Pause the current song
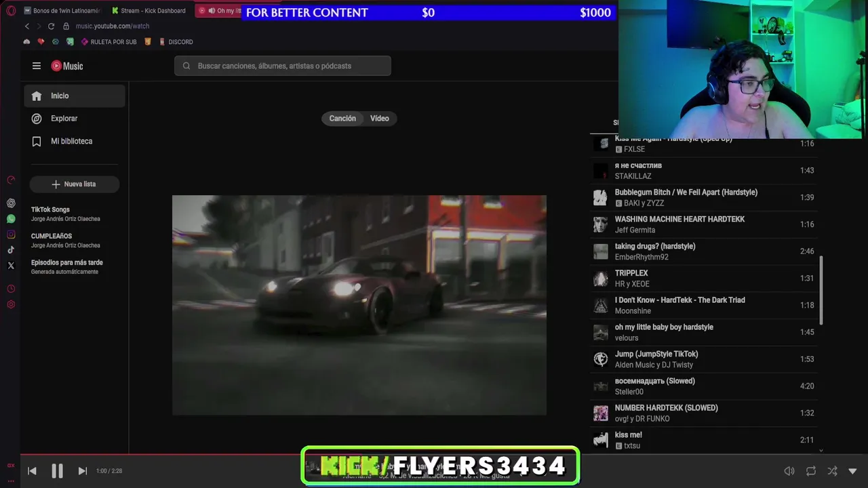 click(57, 471)
